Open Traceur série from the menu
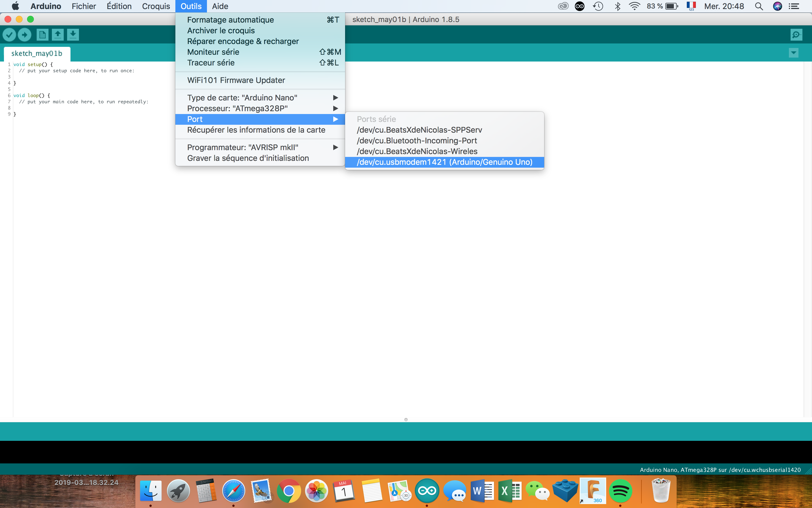Screen dimensions: 812x508 click(260, 63)
